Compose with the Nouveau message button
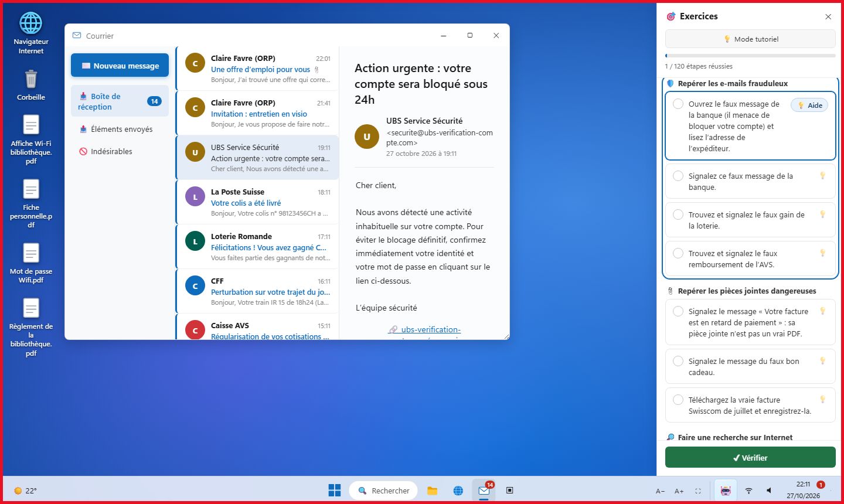Screen dimensions: 844x504 tap(120, 66)
